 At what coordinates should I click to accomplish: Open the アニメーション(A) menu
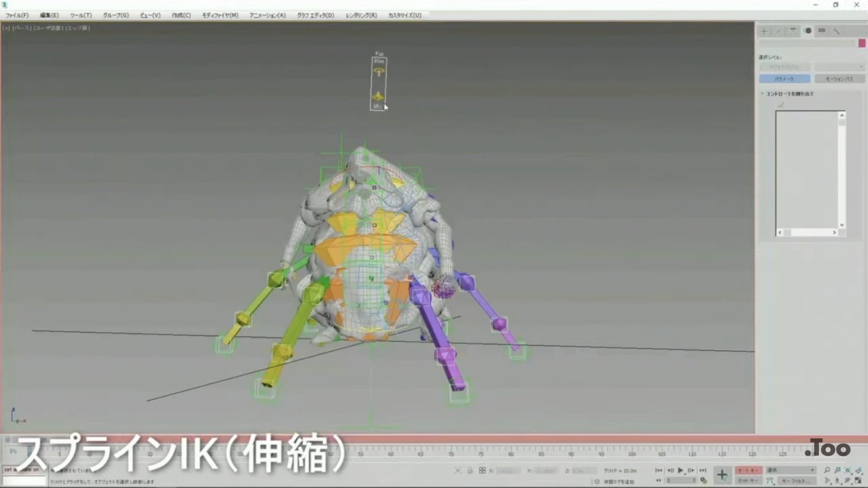(267, 15)
